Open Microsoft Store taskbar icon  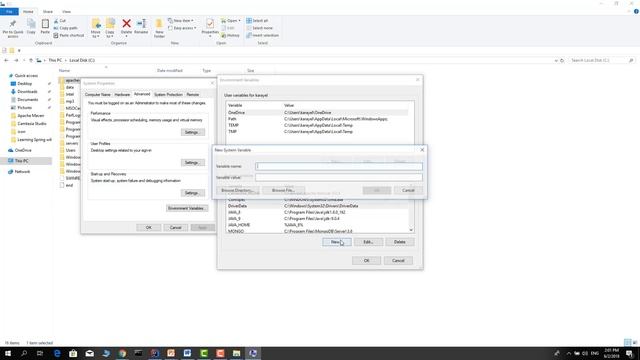(73, 353)
